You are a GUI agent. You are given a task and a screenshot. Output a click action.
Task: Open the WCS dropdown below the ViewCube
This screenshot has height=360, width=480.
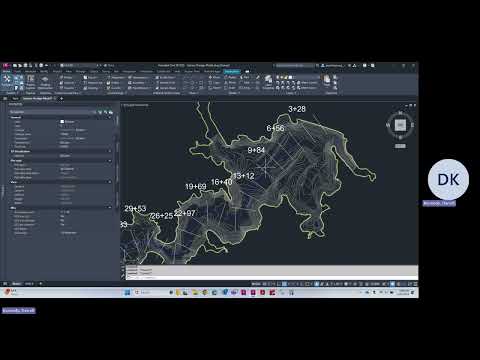(400, 146)
